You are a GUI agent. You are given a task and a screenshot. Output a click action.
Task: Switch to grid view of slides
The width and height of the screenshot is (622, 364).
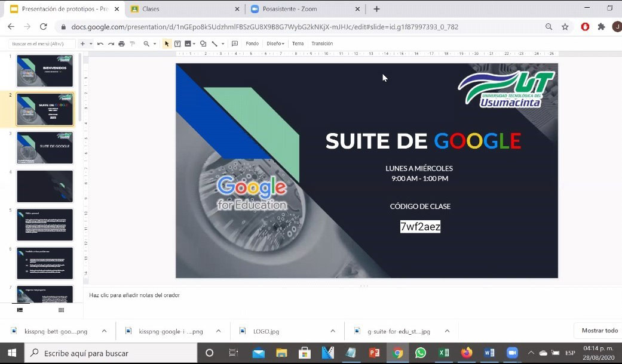click(x=61, y=310)
